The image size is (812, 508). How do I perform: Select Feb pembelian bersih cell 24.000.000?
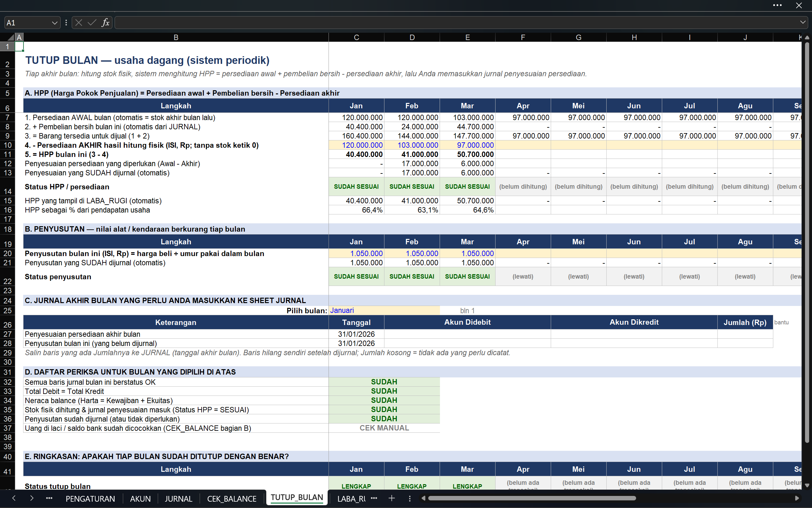[x=412, y=127]
